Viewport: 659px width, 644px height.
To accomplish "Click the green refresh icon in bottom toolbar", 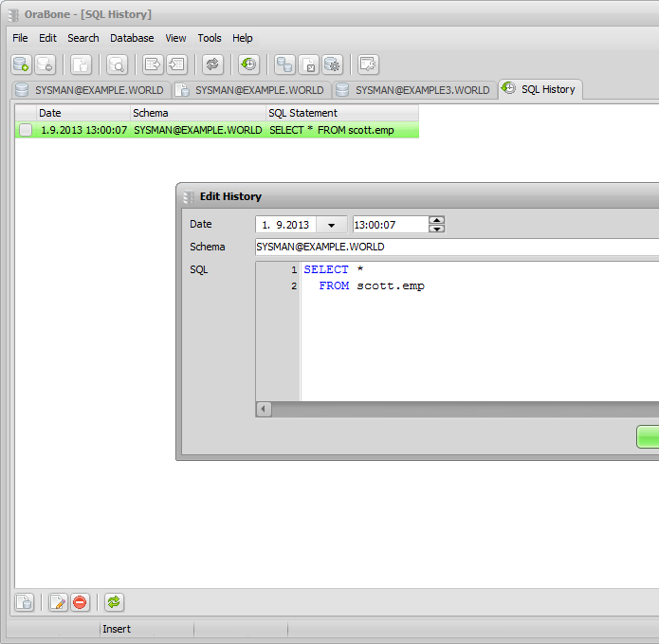I will (114, 602).
